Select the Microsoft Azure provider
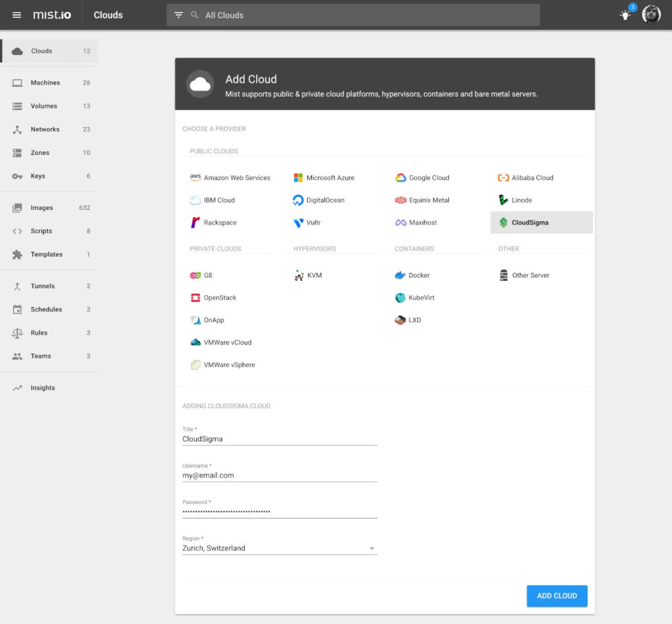 coord(328,177)
